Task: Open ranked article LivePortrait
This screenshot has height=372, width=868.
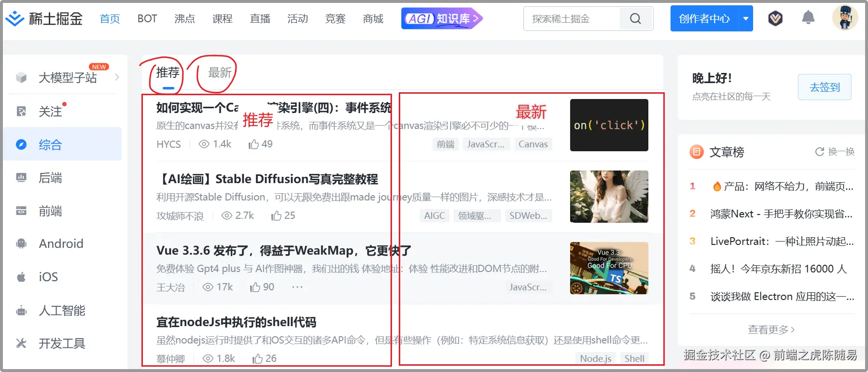Action: tap(782, 241)
